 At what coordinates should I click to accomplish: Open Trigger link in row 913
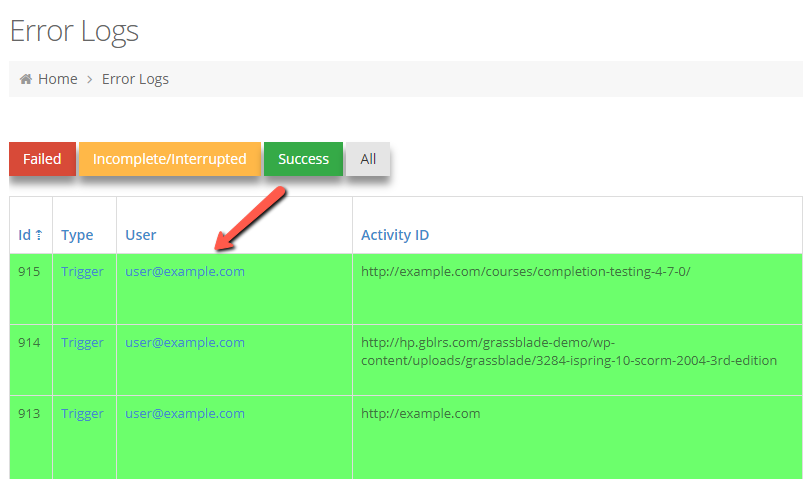[82, 414]
